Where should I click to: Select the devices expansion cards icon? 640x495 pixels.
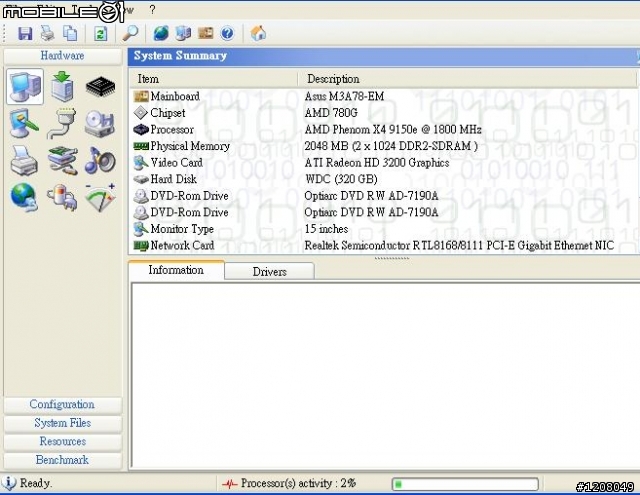coord(62,161)
